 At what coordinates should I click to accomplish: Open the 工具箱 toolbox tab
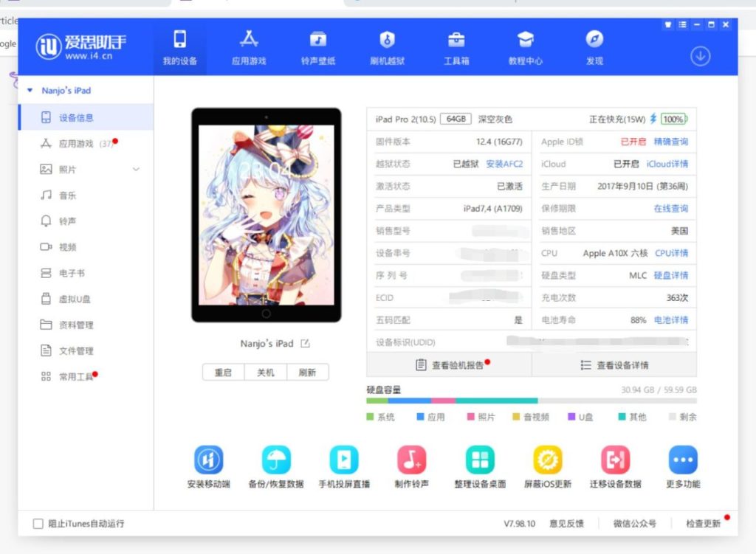click(456, 47)
